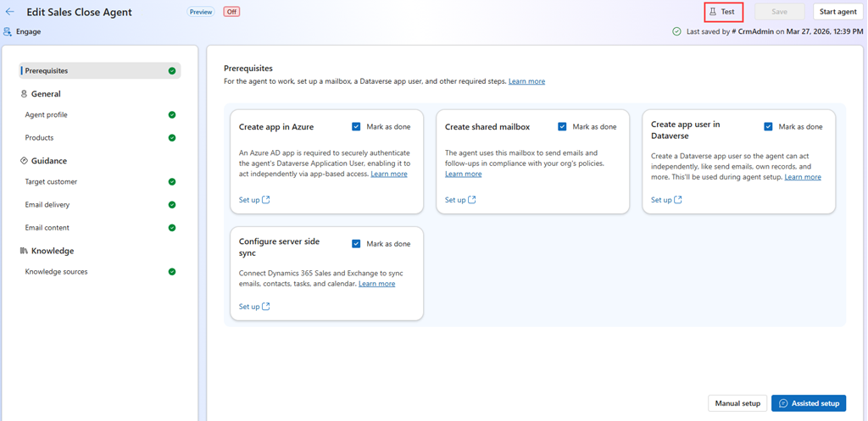Select Prerequisites in the left navigation

click(x=100, y=71)
